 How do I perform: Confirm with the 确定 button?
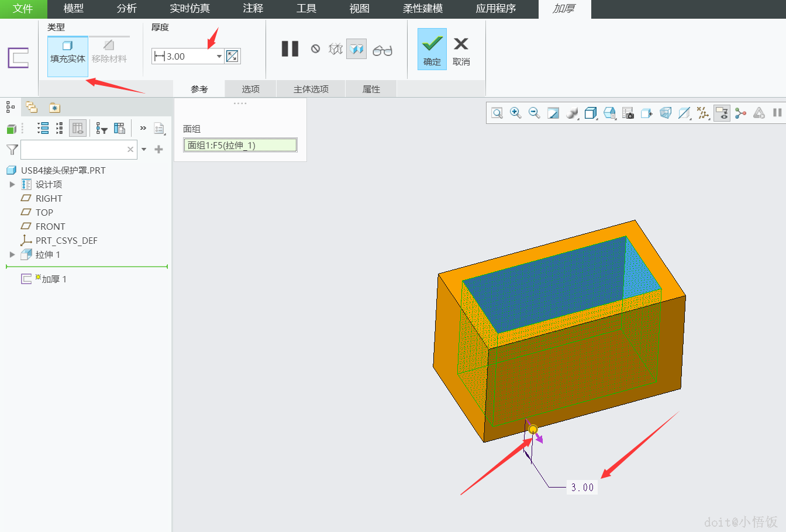(432, 50)
